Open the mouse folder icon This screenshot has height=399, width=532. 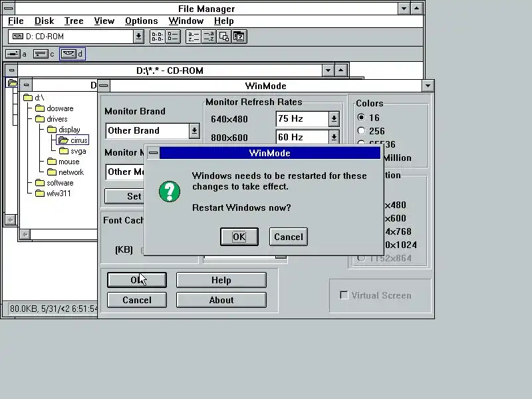(52, 162)
